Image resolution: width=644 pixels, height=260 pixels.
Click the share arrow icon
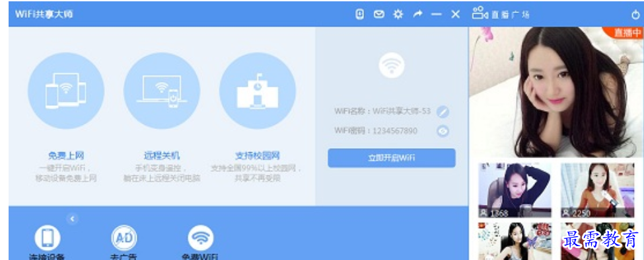point(417,15)
